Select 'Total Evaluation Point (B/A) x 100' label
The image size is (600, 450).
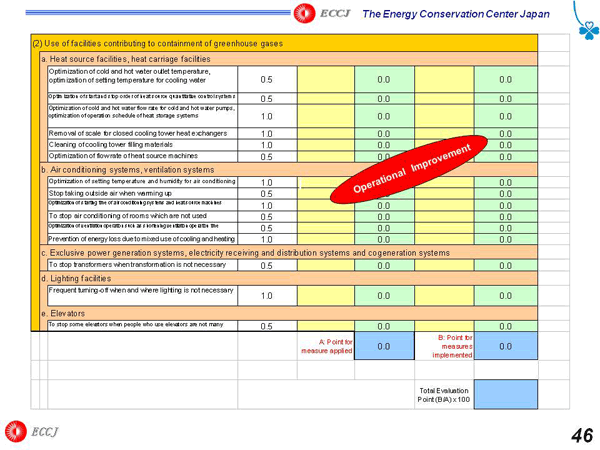pos(443,395)
